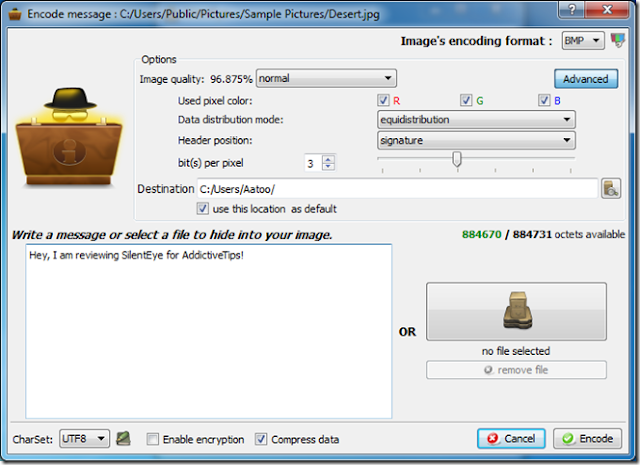Enable encryption checkbox

(x=153, y=439)
